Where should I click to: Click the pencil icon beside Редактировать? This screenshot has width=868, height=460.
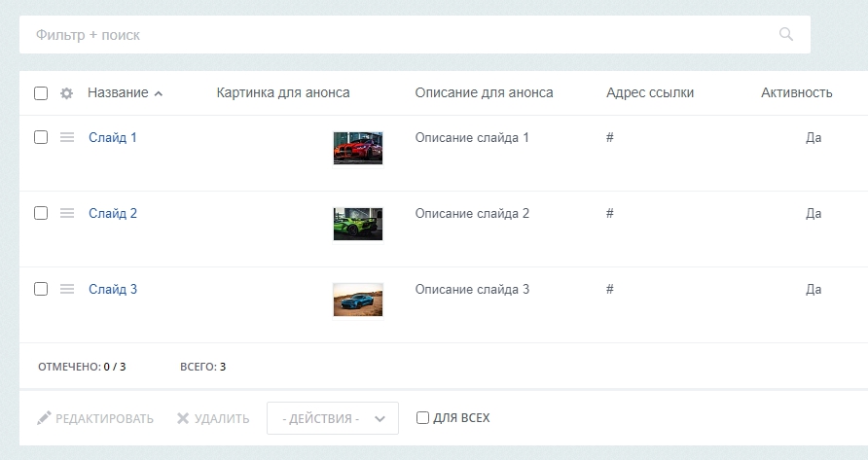point(44,418)
